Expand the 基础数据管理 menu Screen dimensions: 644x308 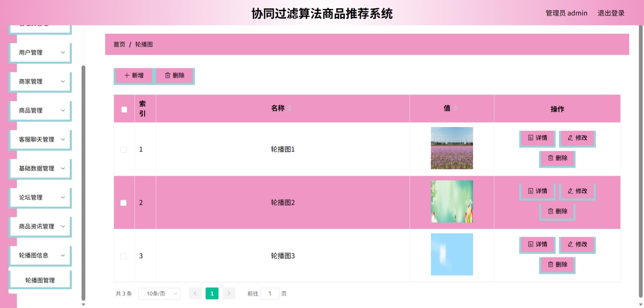tap(40, 169)
